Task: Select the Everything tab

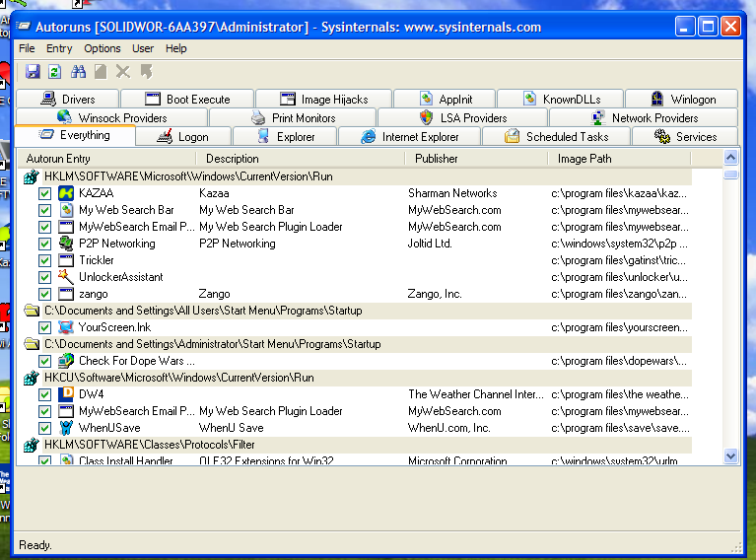Action: coord(75,135)
